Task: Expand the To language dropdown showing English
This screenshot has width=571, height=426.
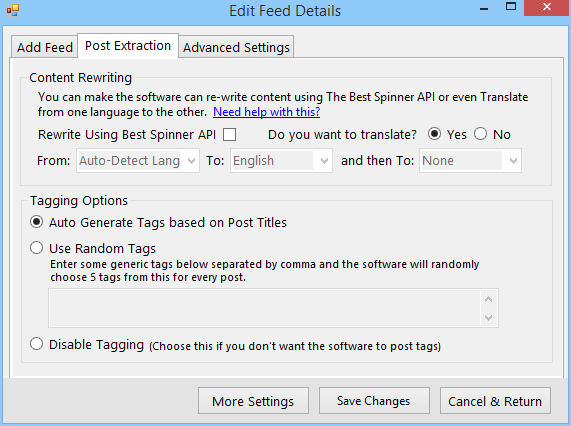Action: [281, 161]
